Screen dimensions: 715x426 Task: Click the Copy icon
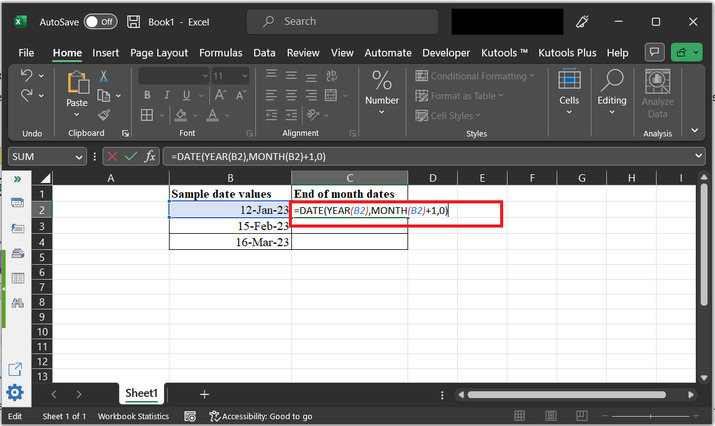(104, 95)
